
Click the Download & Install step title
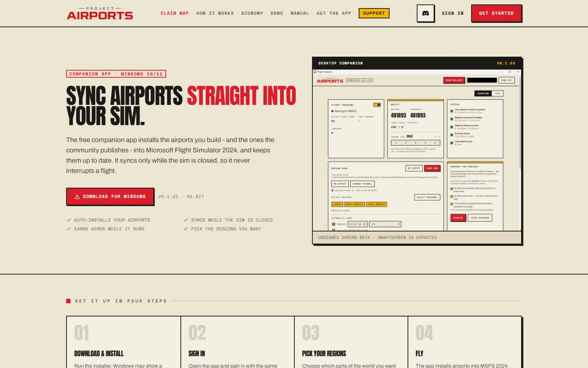[x=99, y=354]
